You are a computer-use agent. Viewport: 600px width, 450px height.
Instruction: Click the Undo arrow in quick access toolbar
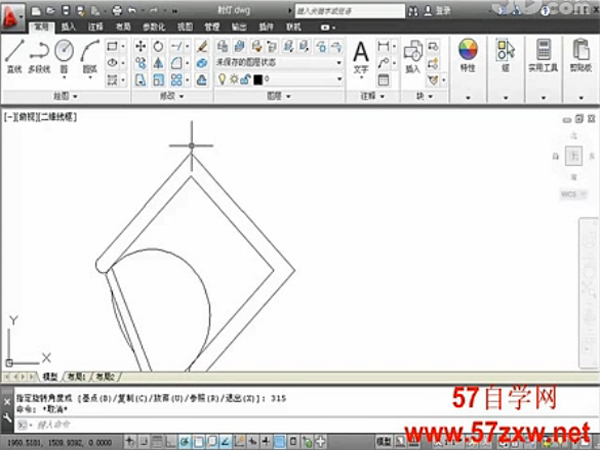pyautogui.click(x=132, y=11)
